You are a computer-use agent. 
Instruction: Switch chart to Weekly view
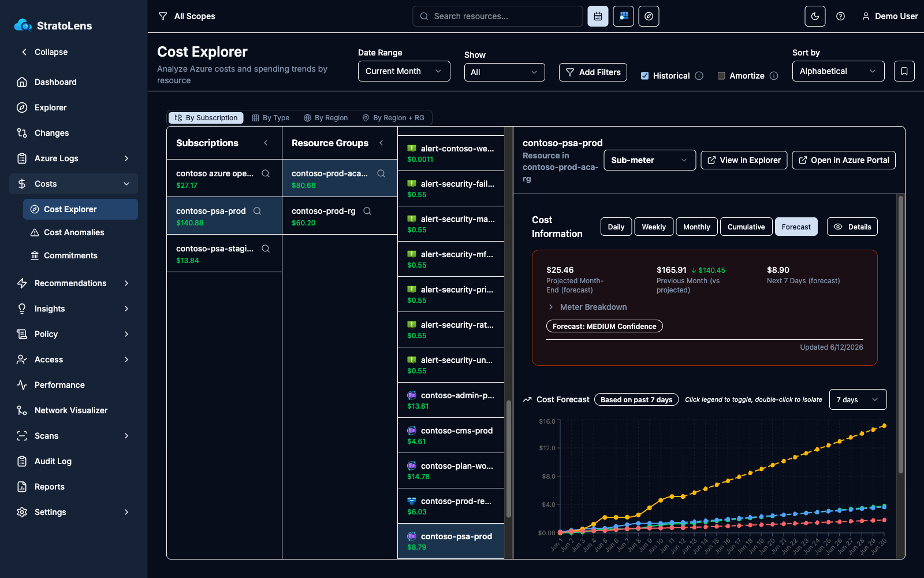coord(654,227)
